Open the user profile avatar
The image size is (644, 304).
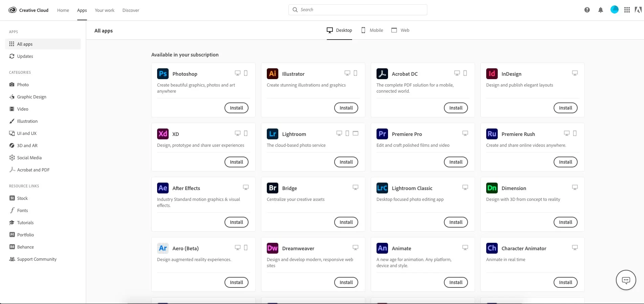pos(614,10)
